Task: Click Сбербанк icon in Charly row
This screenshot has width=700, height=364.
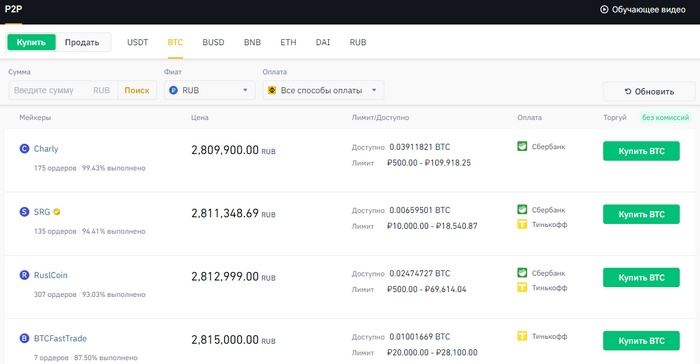Action: click(522, 146)
